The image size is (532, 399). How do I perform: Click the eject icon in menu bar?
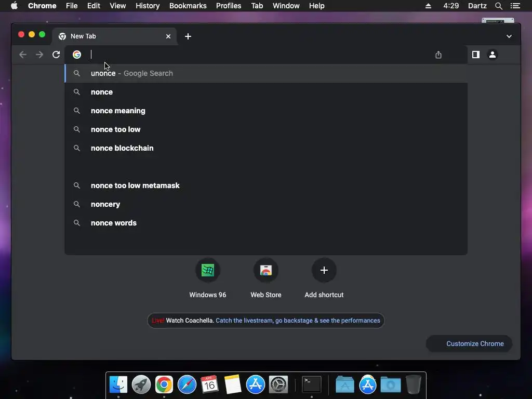click(x=428, y=6)
